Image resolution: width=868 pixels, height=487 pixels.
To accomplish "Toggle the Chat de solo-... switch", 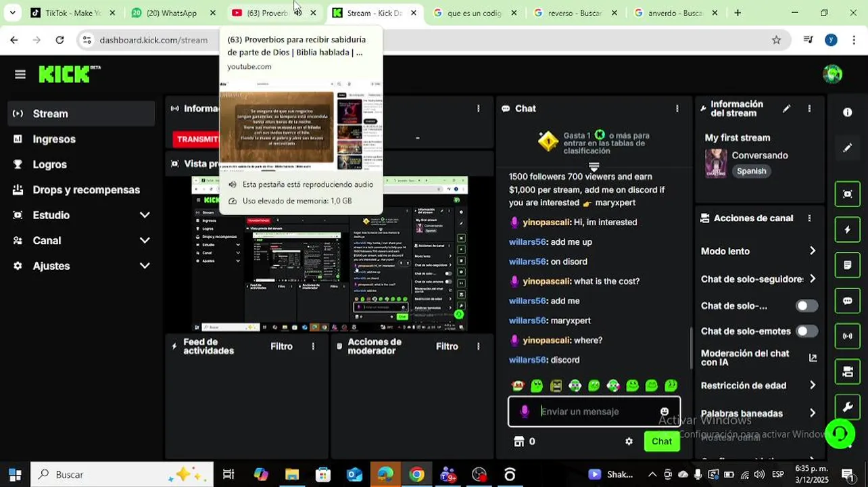I will [806, 306].
